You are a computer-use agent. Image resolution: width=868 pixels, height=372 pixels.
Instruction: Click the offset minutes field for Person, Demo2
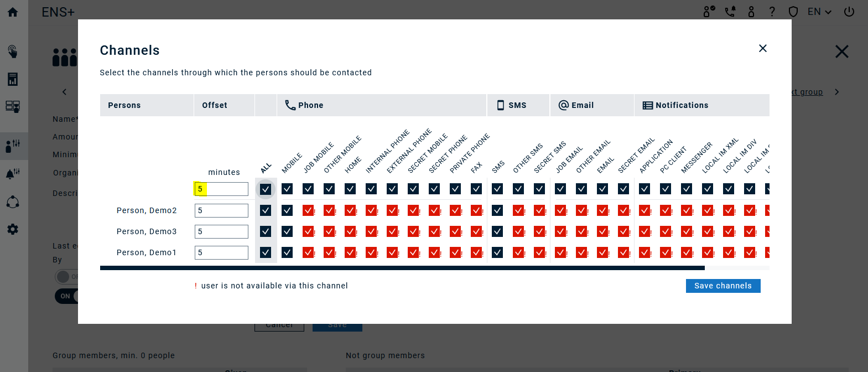(x=221, y=210)
